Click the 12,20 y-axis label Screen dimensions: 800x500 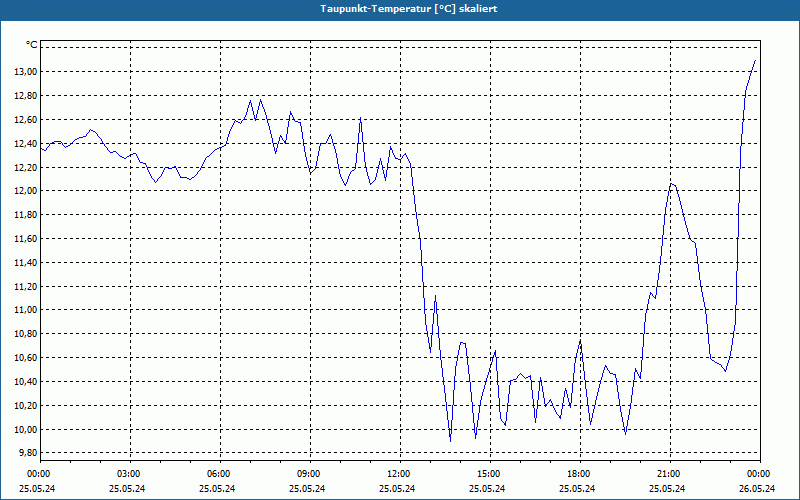(x=25, y=167)
